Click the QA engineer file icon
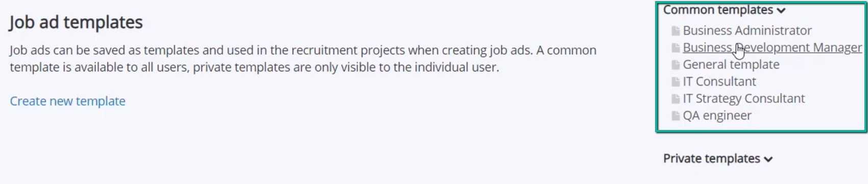The width and height of the screenshot is (868, 184). pos(676,116)
